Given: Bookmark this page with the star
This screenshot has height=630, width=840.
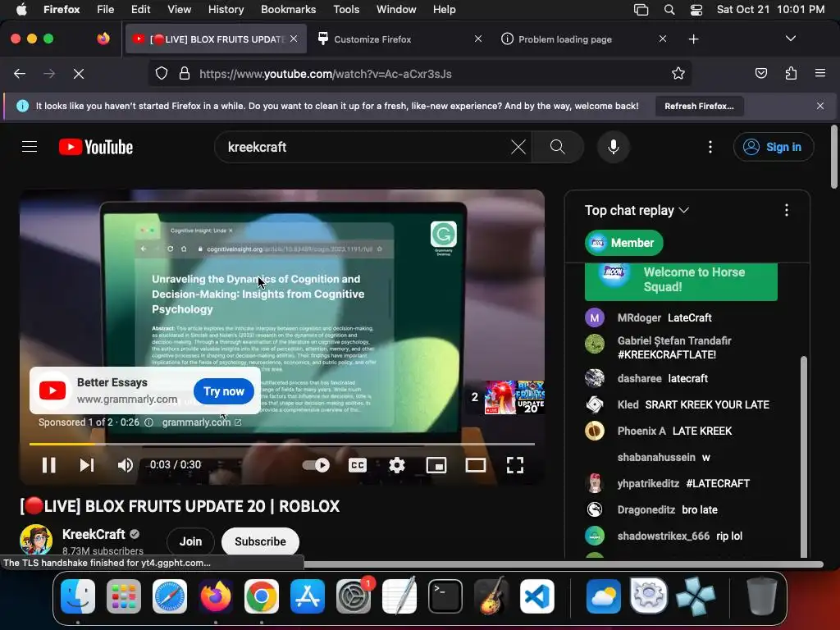Looking at the screenshot, I should (x=678, y=73).
